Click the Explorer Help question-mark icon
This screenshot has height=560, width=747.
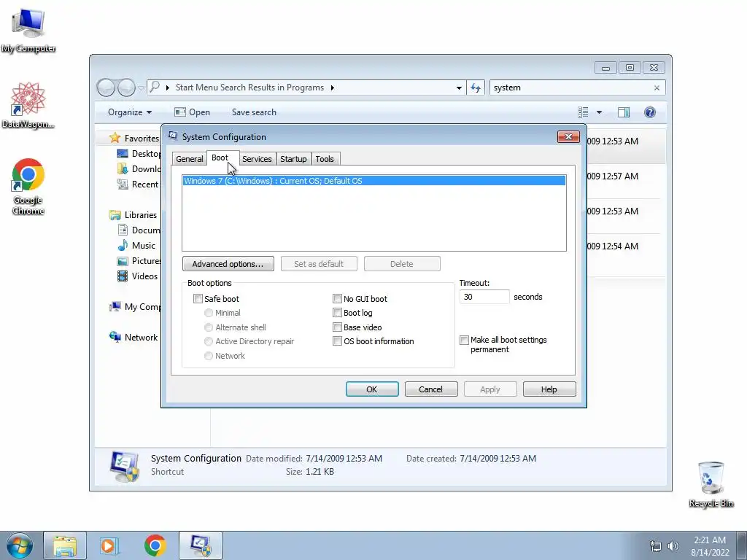(649, 112)
